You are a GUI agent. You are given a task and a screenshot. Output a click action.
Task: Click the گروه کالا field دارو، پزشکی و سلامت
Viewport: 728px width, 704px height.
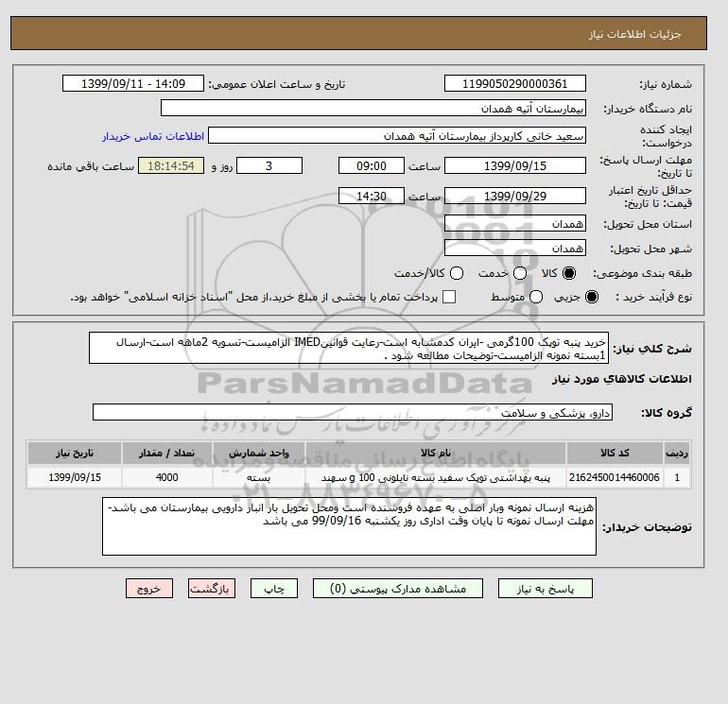353,412
